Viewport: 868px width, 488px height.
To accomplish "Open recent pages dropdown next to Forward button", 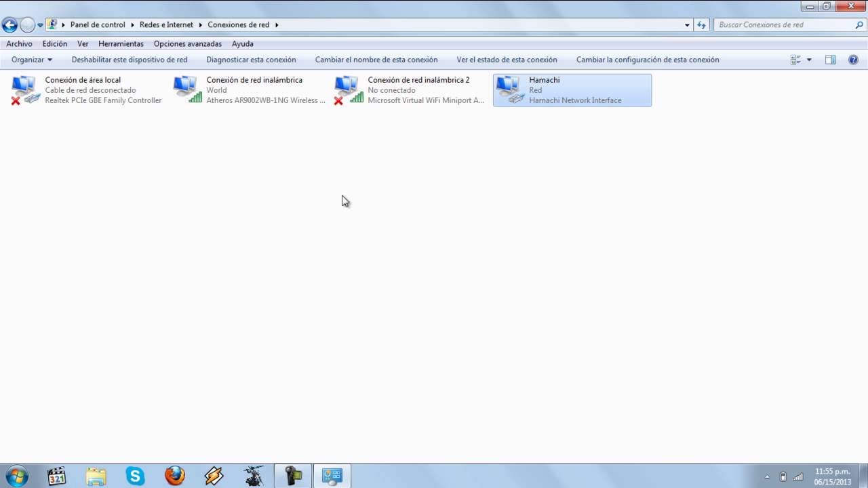I will (x=41, y=25).
